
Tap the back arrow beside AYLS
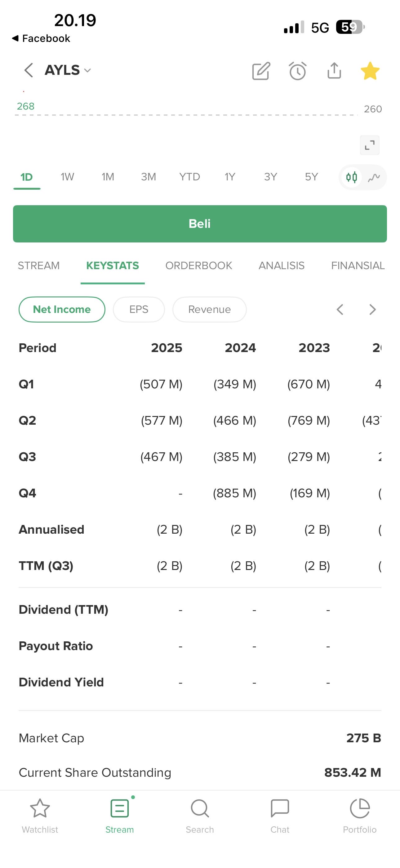click(x=29, y=70)
